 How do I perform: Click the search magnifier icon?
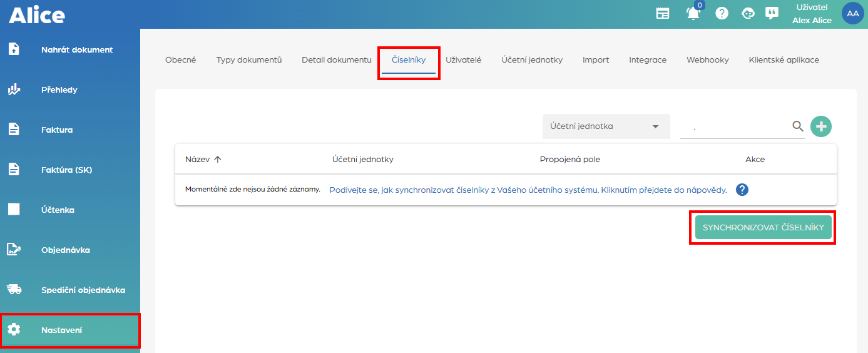tap(798, 126)
